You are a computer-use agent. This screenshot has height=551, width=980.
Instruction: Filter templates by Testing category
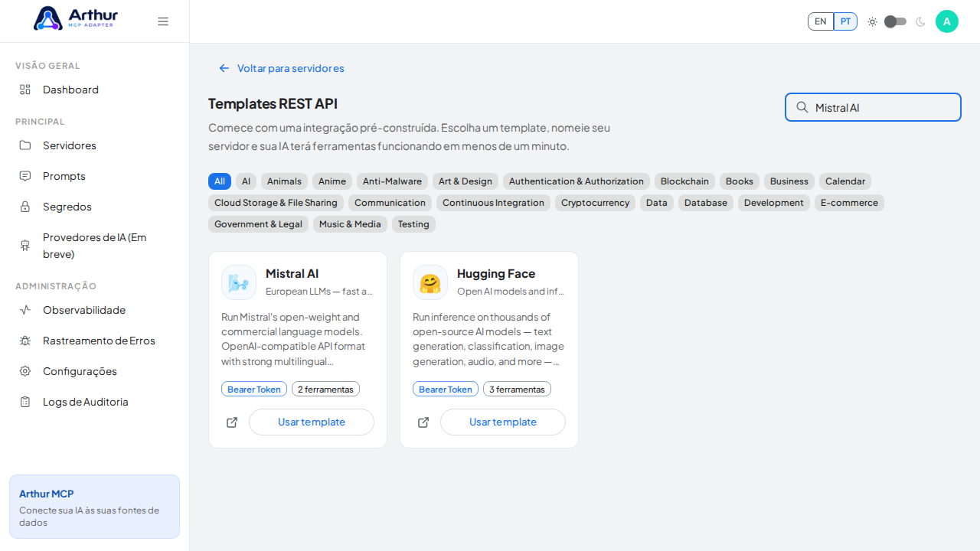coord(413,224)
